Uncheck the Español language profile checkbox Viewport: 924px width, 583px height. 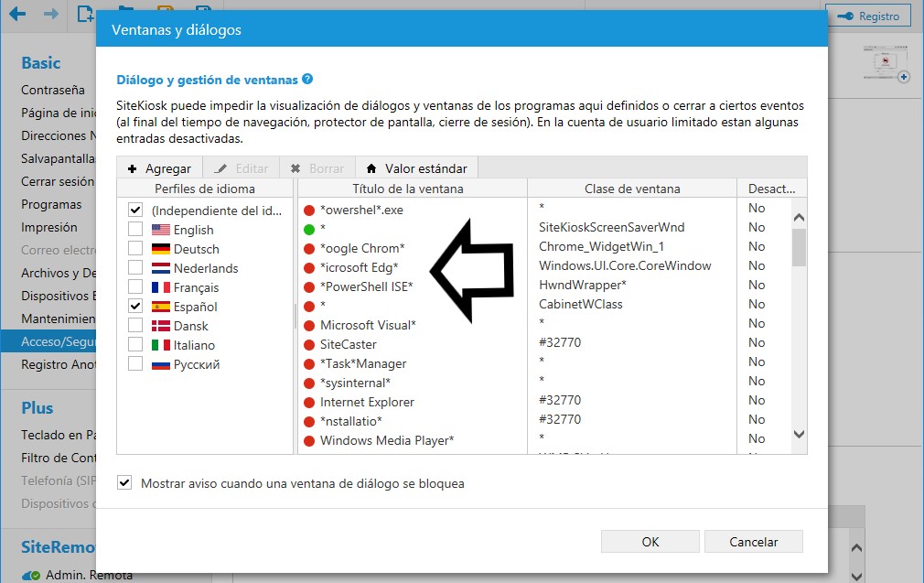(135, 307)
